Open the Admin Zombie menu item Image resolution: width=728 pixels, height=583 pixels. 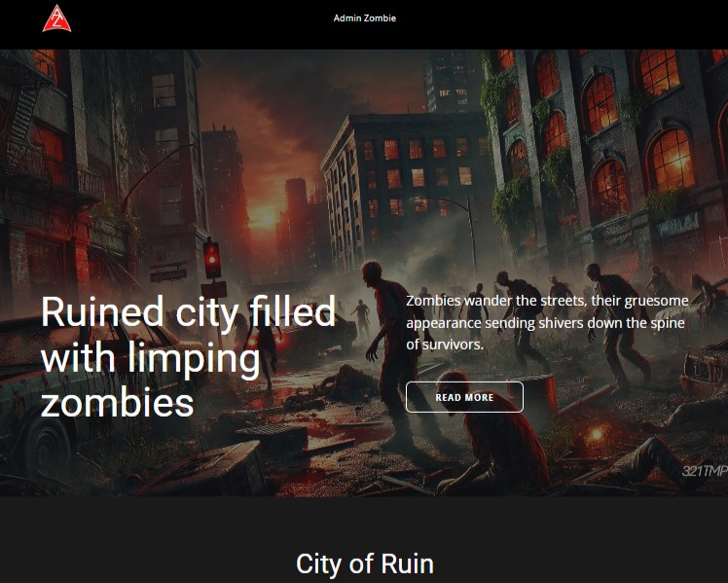click(x=364, y=18)
